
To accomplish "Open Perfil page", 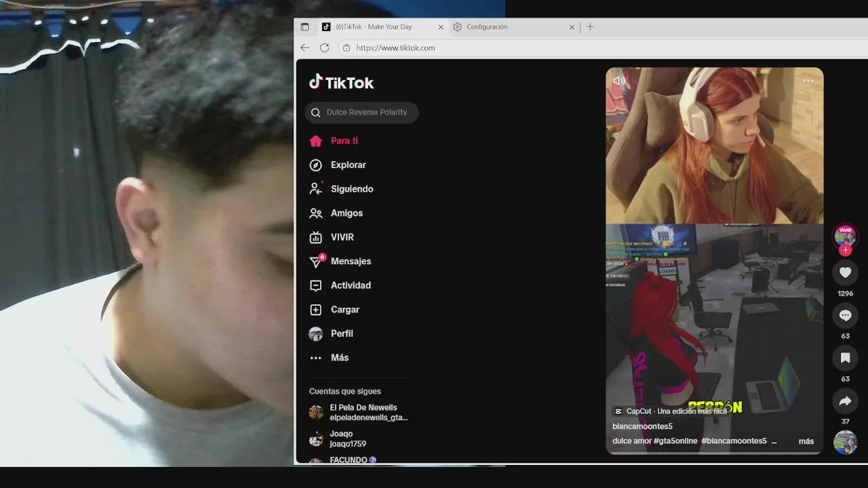I will pos(331,333).
